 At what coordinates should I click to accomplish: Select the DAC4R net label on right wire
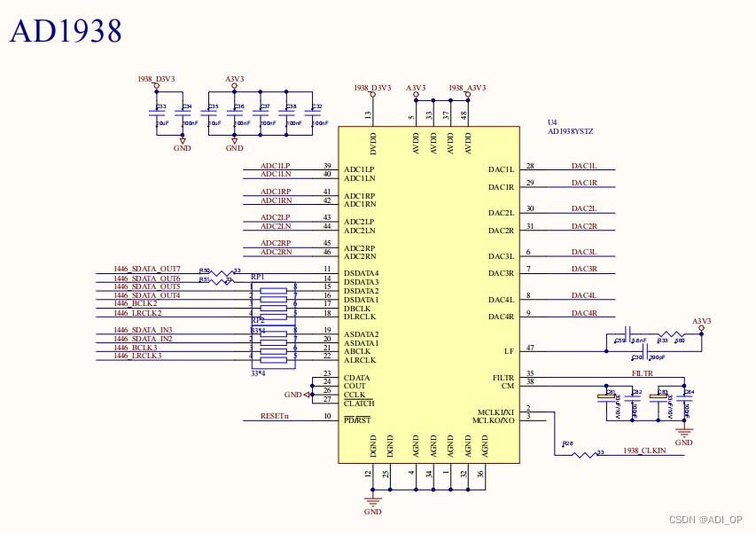[x=584, y=313]
